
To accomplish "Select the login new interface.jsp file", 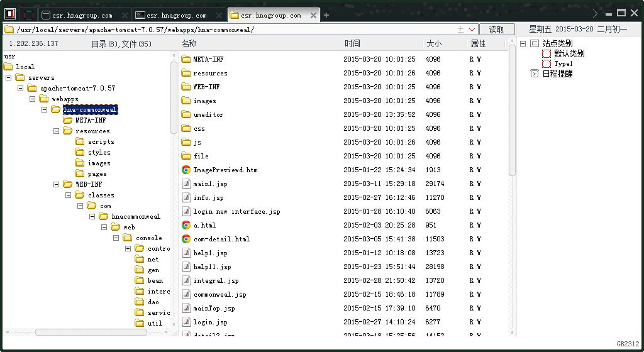I will coord(236,211).
